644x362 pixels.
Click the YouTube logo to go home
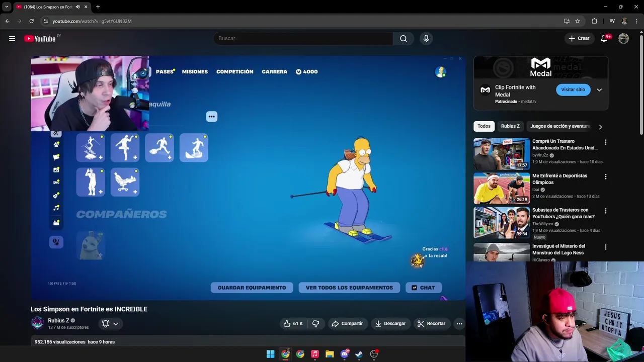click(x=40, y=39)
